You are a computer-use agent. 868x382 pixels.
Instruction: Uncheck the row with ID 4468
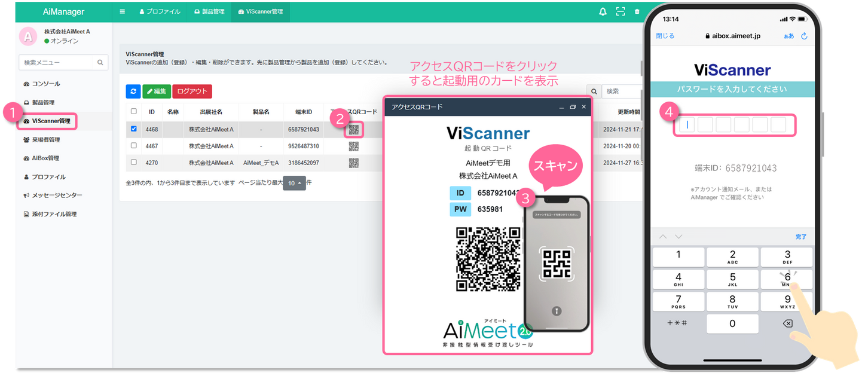[x=133, y=129]
